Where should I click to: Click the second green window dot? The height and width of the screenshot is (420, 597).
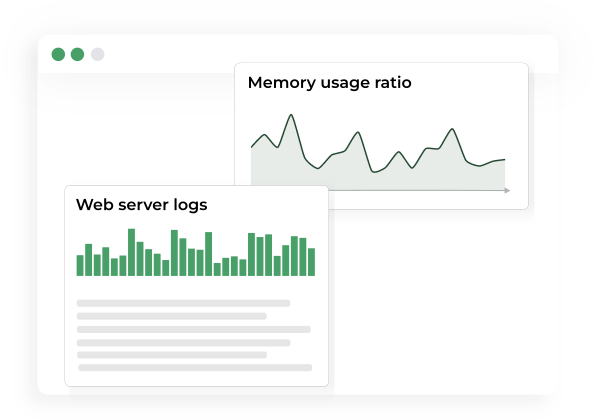(78, 54)
